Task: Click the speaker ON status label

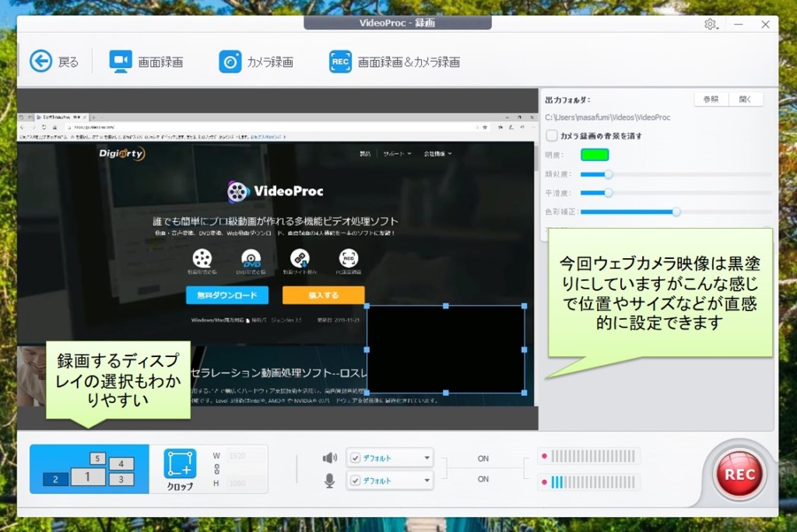Action: tap(483, 458)
